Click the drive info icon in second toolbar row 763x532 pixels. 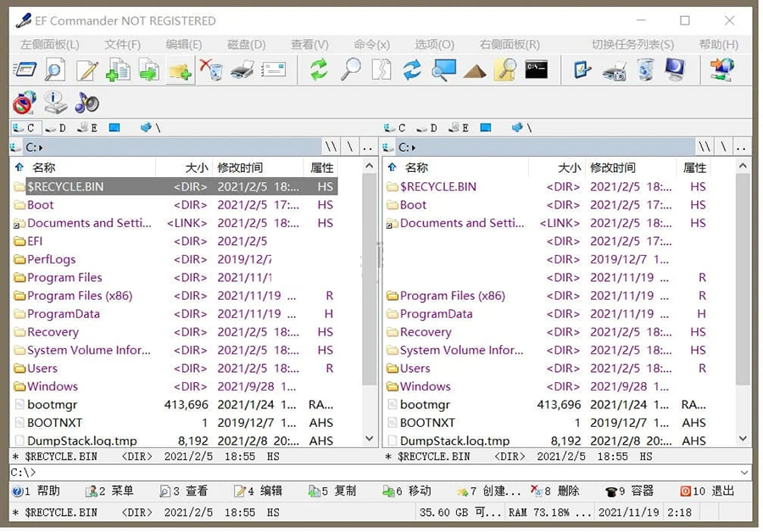[55, 103]
